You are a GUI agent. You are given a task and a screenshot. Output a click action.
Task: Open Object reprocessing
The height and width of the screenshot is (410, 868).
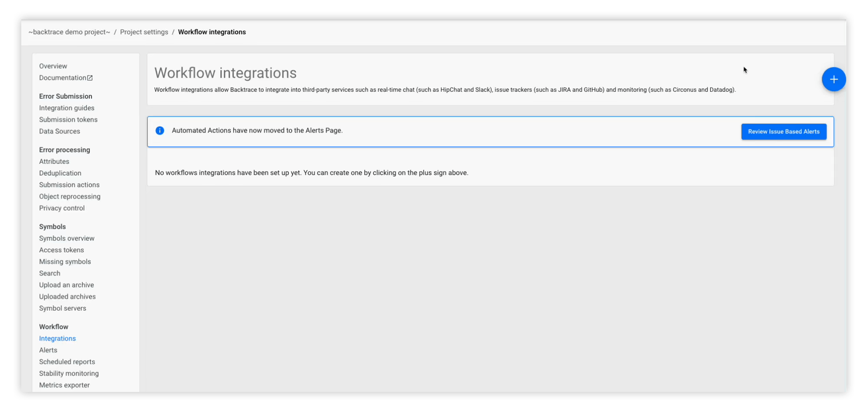(x=70, y=197)
